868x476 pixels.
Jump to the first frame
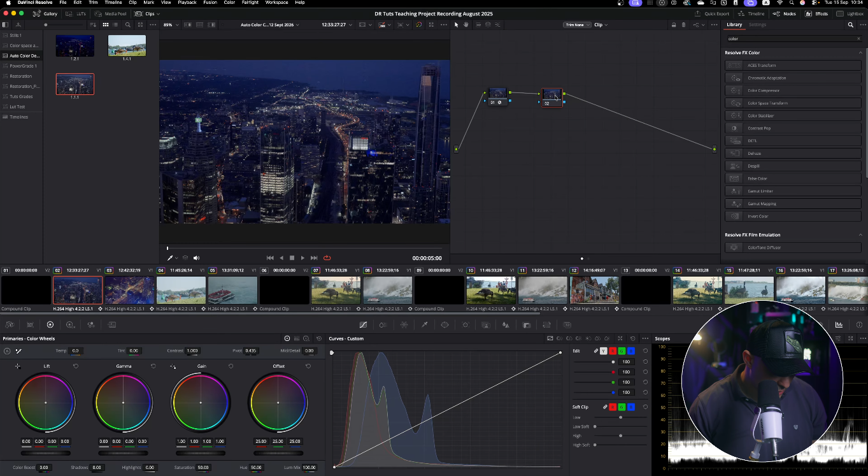pyautogui.click(x=270, y=257)
